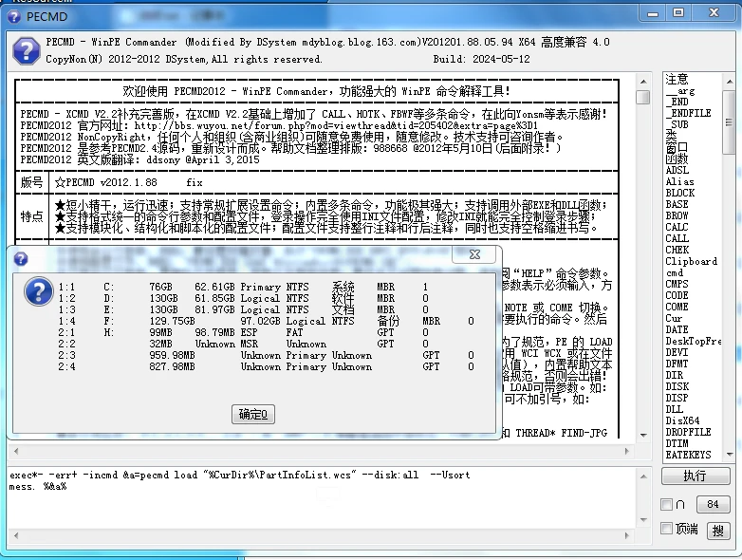Select DisX64 in the command list
Image resolution: width=742 pixels, height=560 pixels.
pos(682,420)
